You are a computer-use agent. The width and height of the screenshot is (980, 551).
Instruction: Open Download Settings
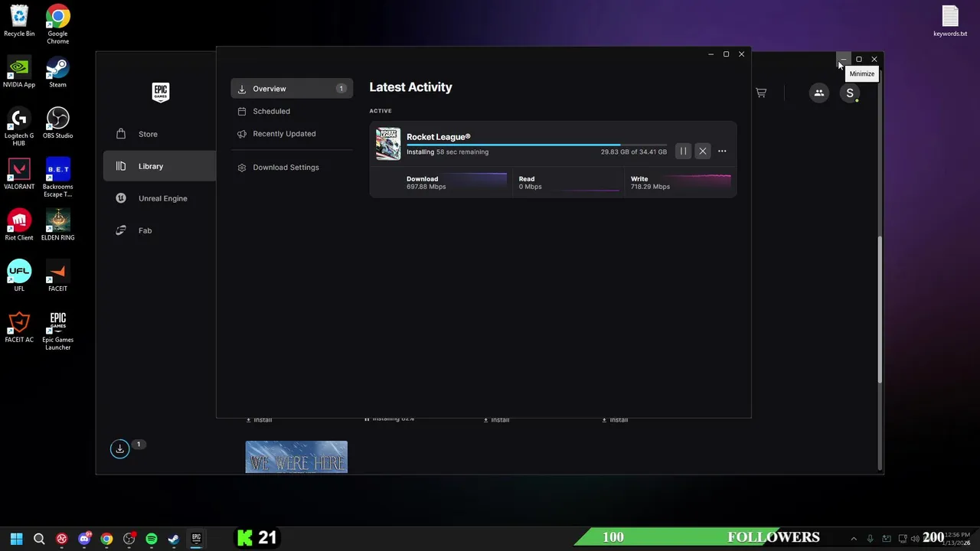[286, 168]
